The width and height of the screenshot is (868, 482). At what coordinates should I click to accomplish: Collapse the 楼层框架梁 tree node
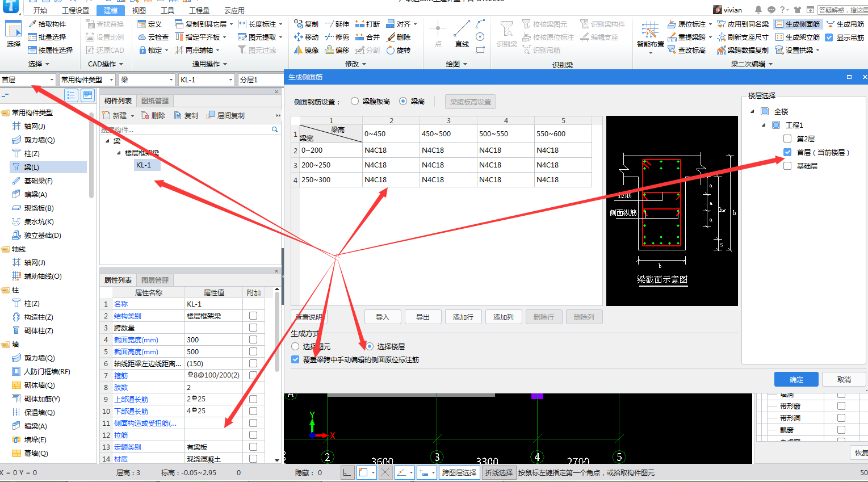tap(119, 153)
